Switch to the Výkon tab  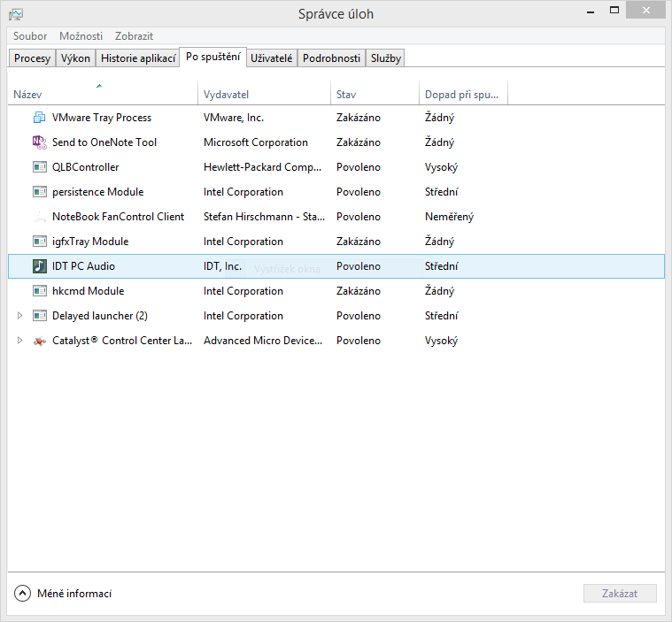point(75,58)
